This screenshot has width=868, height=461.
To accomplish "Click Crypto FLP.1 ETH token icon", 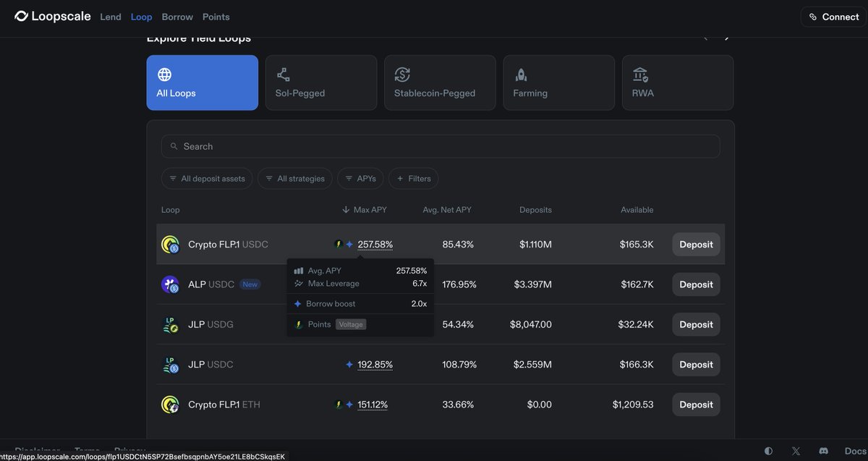I will click(170, 405).
